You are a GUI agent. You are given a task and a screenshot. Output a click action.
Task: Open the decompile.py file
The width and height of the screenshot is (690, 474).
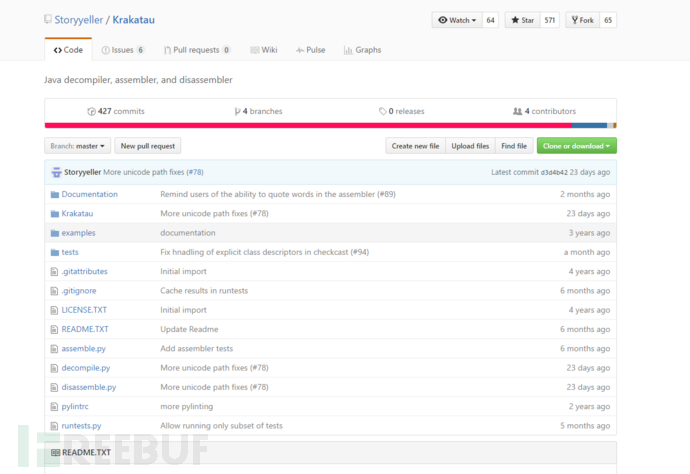(x=86, y=368)
